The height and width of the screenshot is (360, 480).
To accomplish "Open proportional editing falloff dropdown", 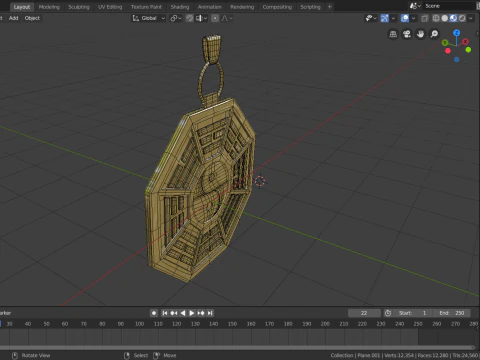I will coord(227,18).
